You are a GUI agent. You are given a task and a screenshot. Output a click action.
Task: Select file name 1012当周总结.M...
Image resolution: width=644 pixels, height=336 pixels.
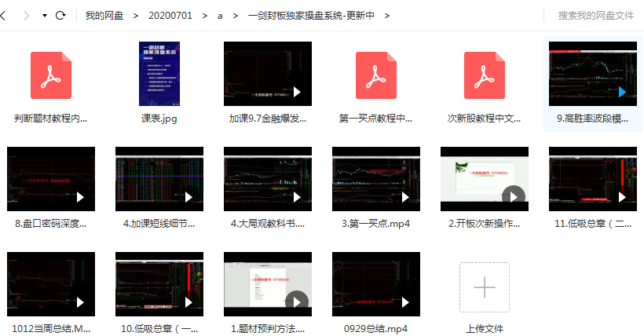51,329
